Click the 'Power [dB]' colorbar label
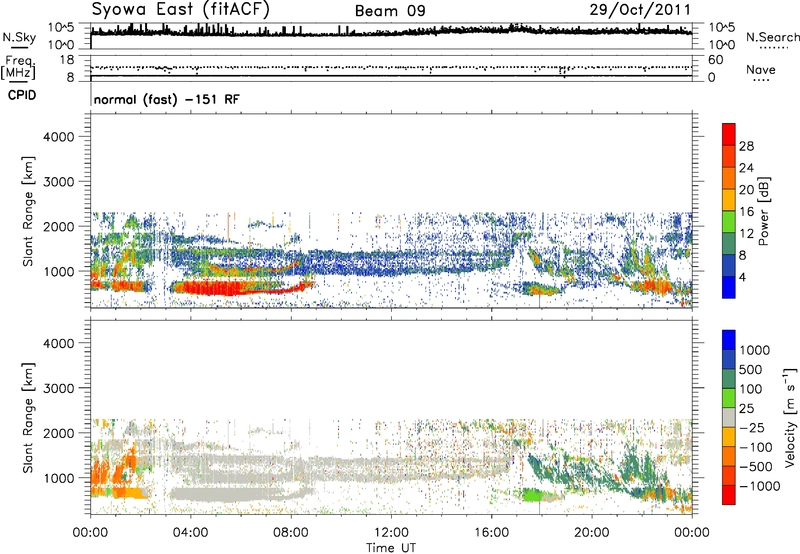This screenshot has width=800, height=554. pos(763,211)
